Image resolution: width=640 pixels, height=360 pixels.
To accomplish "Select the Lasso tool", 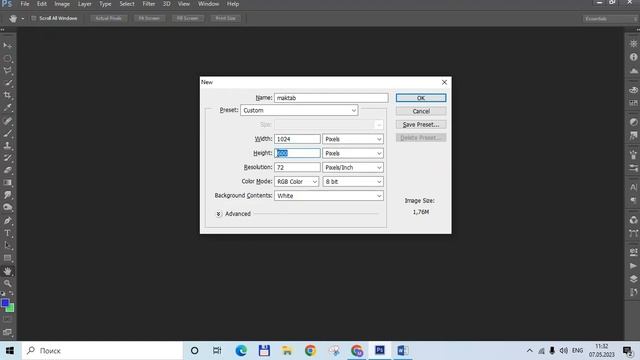I will click(7, 71).
